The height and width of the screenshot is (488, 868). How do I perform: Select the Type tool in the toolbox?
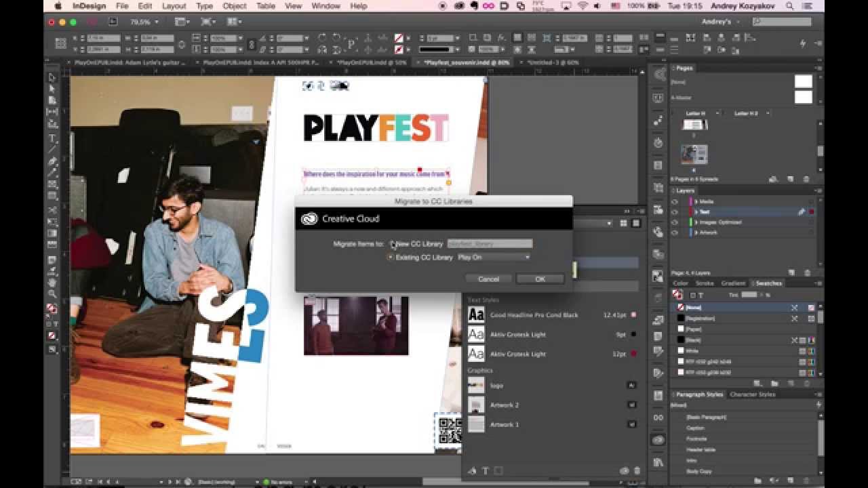52,138
